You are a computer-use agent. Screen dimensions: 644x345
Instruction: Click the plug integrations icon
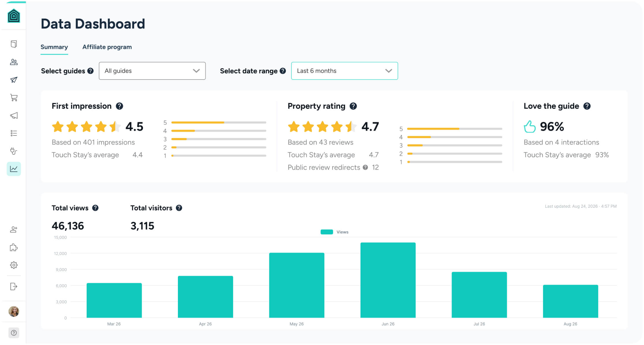click(x=14, y=151)
